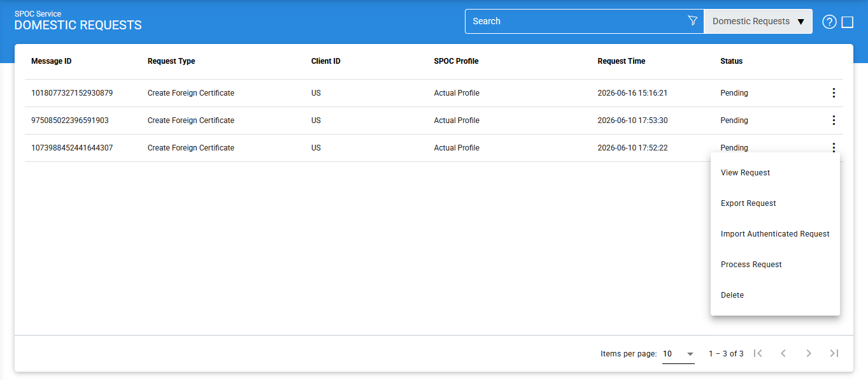Jump to last page of results
This screenshot has height=380, width=868.
(x=834, y=353)
